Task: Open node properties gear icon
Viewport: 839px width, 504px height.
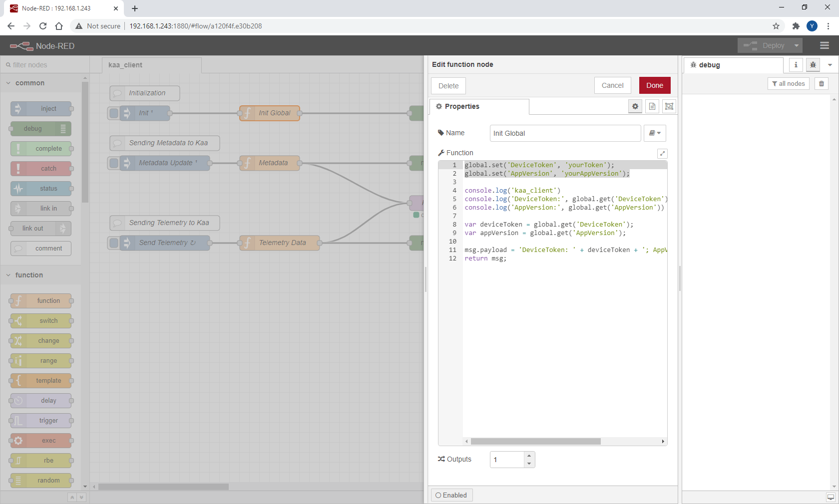Action: [x=635, y=106]
